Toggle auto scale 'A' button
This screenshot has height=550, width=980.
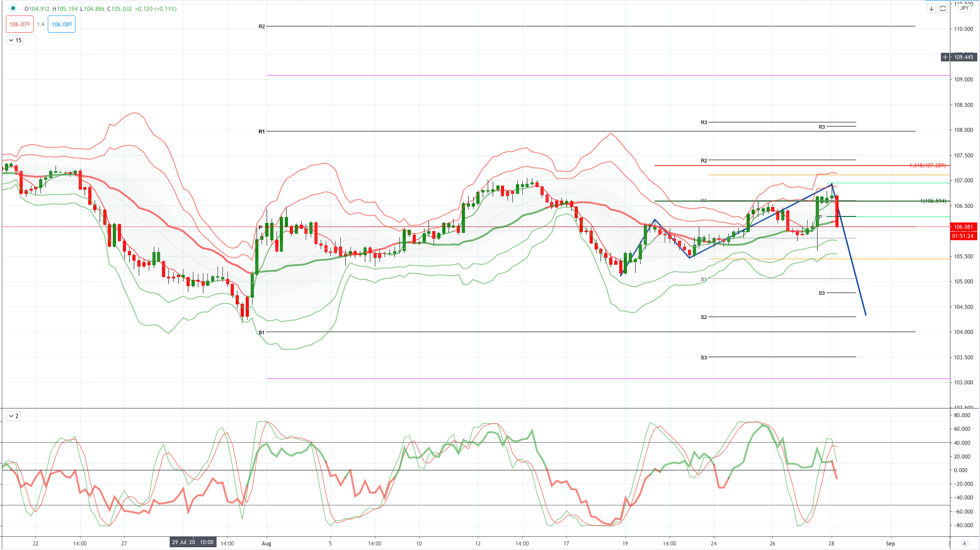click(964, 543)
